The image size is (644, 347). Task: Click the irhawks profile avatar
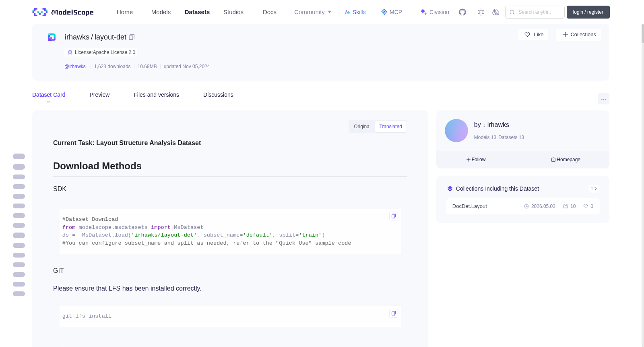(456, 131)
